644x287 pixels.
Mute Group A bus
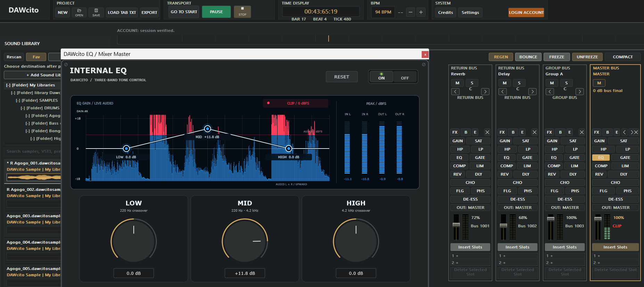pos(552,83)
